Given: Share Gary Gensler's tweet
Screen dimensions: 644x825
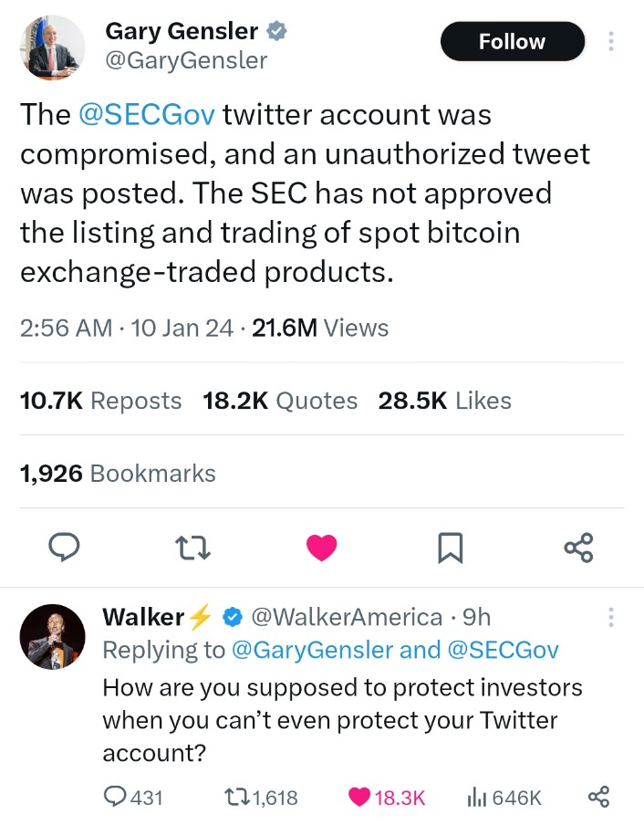Looking at the screenshot, I should point(578,547).
